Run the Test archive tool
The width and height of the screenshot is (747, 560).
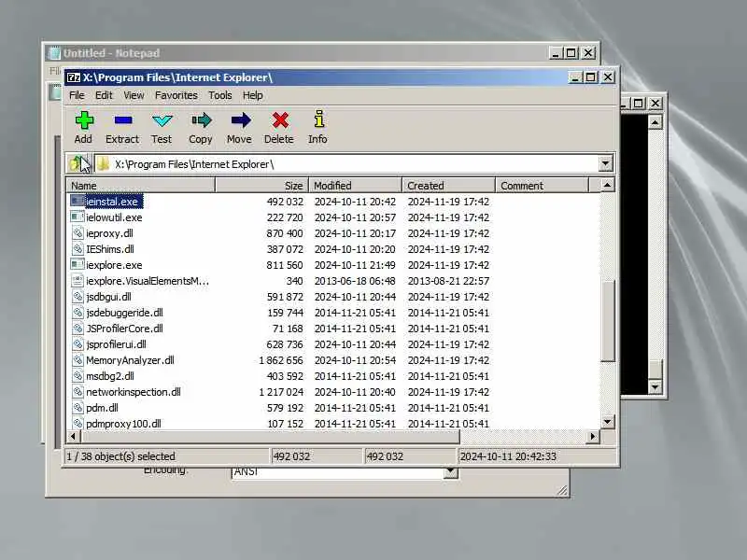coord(162,120)
